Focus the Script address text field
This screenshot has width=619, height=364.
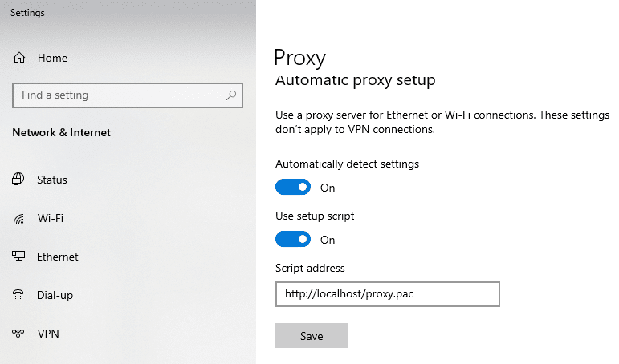click(x=387, y=294)
